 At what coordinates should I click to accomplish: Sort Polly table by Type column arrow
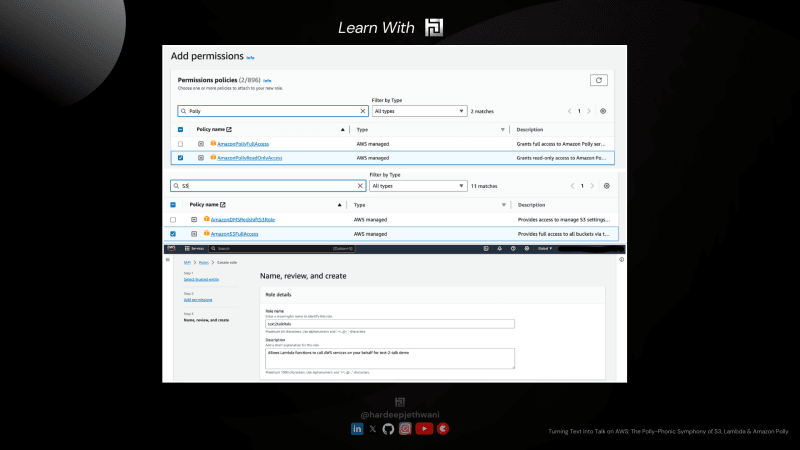coord(503,130)
